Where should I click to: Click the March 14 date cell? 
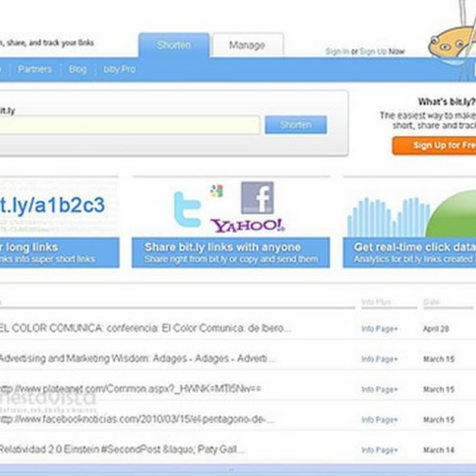click(439, 450)
